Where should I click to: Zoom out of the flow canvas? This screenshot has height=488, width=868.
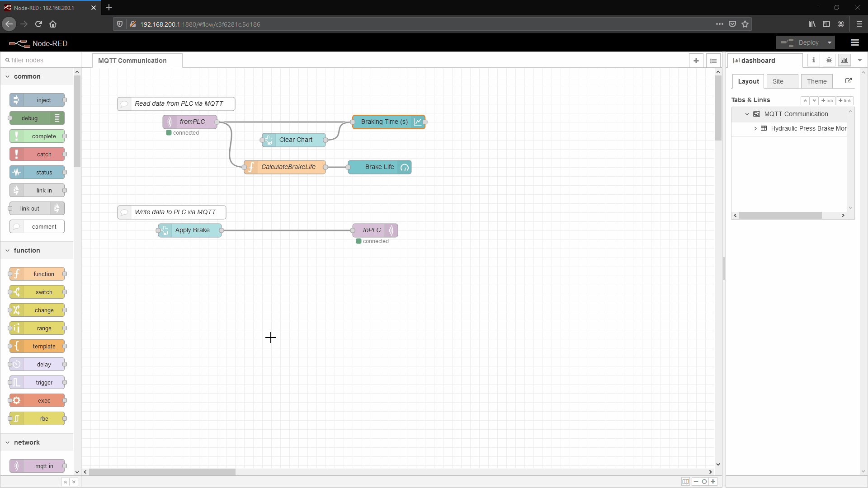click(696, 482)
